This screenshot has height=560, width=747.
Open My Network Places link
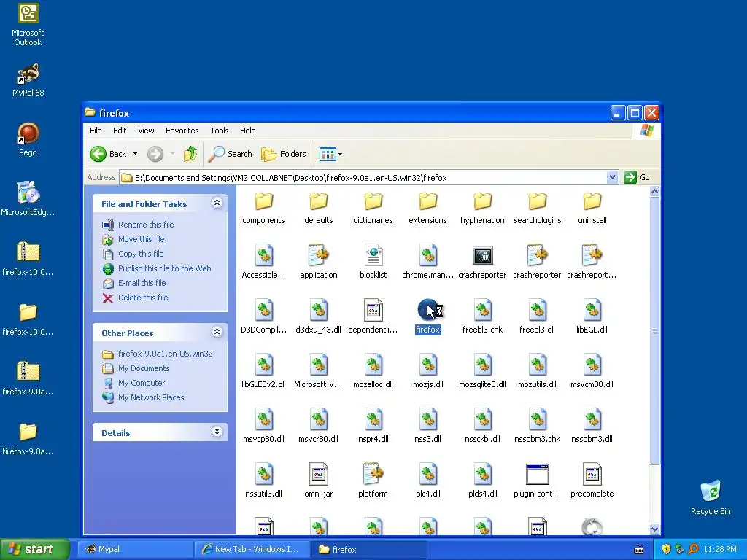coord(150,397)
